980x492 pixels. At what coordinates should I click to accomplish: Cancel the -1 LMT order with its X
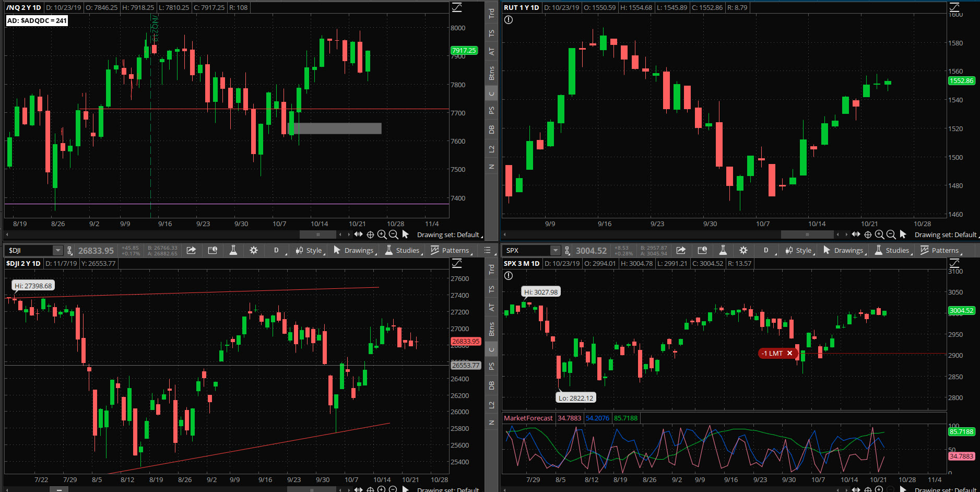click(x=790, y=353)
